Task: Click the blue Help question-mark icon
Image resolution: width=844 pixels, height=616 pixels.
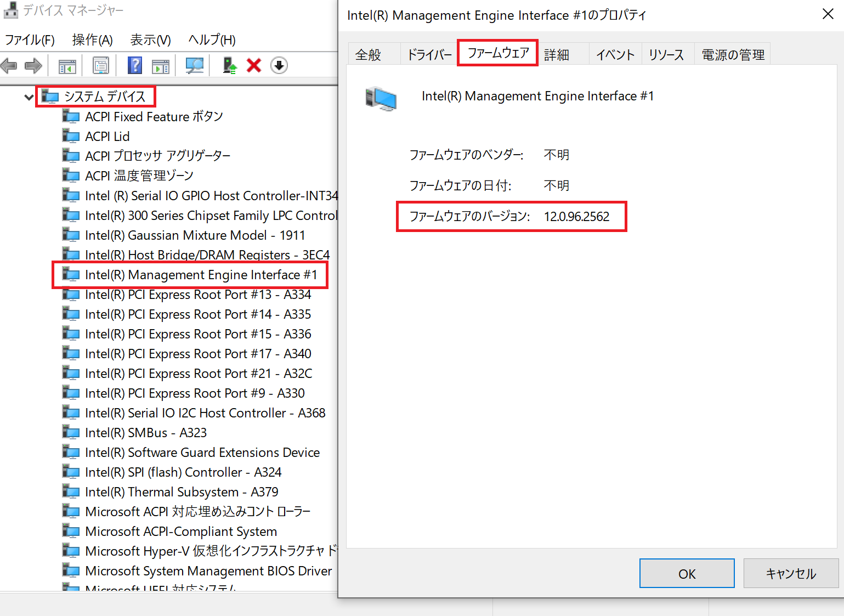Action: click(x=135, y=66)
